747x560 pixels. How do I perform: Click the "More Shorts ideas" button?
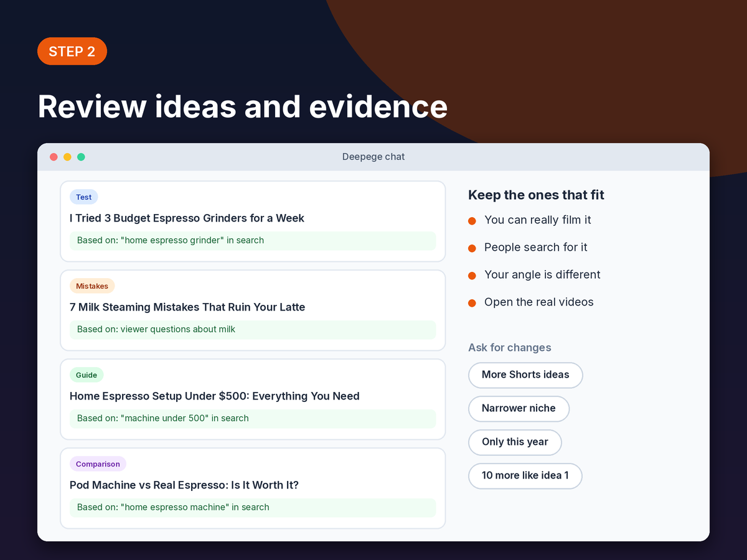525,375
